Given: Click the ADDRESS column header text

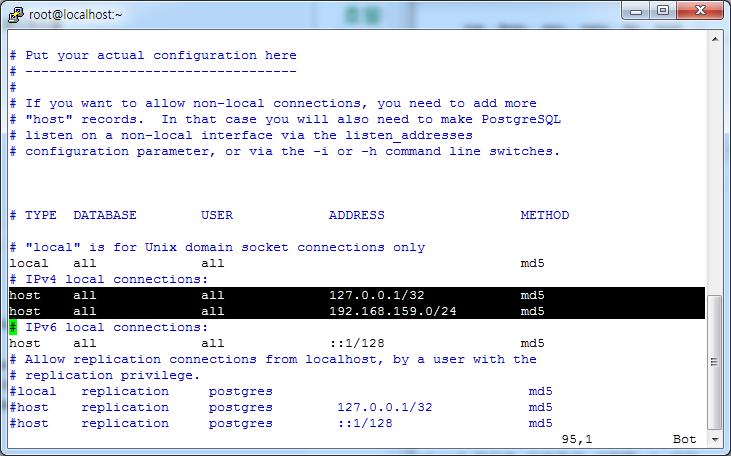Looking at the screenshot, I should point(356,216).
